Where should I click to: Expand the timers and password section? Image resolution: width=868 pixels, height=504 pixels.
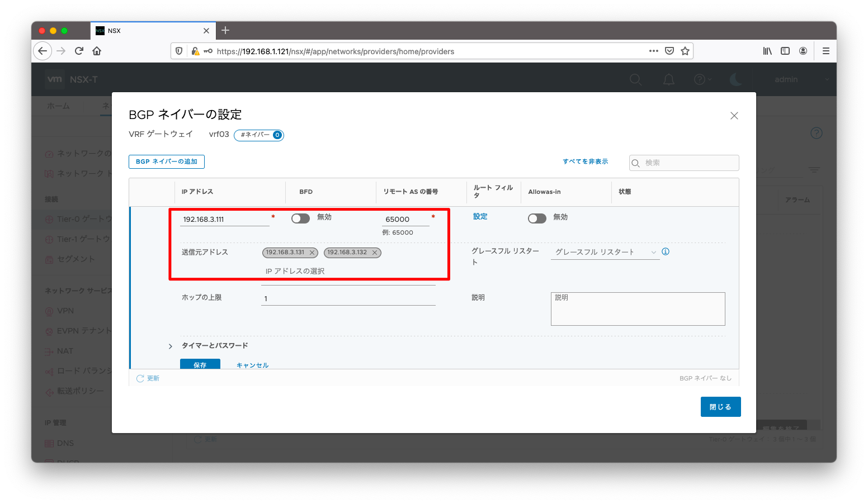[171, 346]
